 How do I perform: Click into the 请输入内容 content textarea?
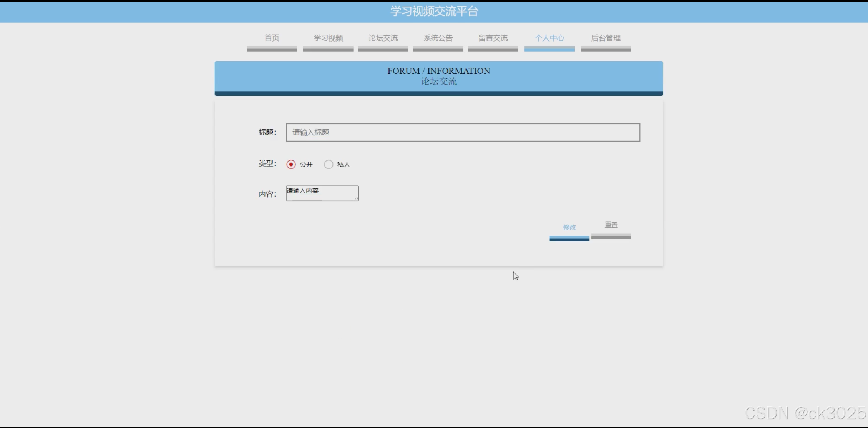pos(321,193)
